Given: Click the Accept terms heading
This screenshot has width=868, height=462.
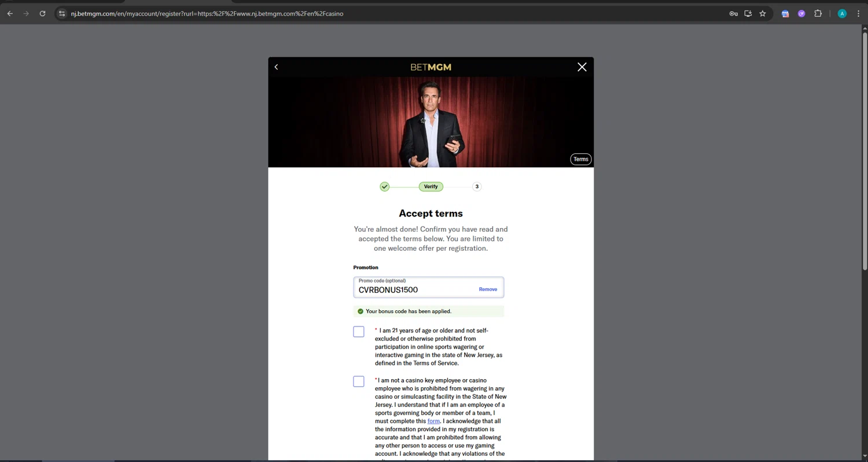Looking at the screenshot, I should point(431,214).
